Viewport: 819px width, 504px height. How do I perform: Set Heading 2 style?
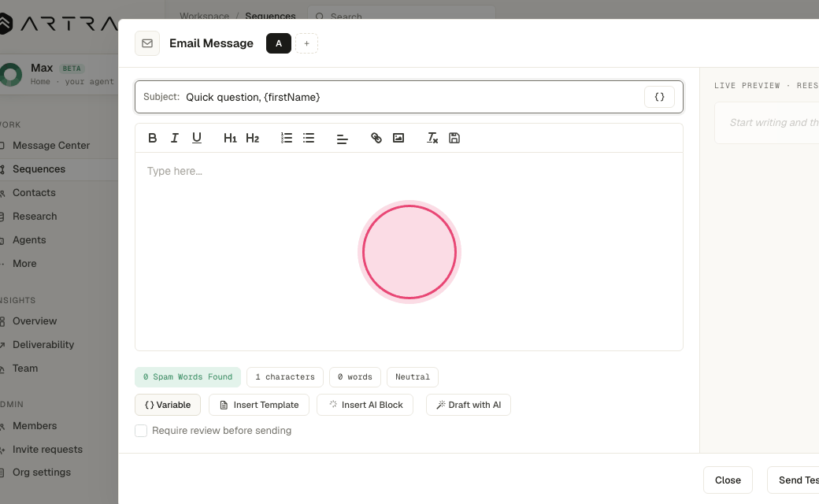coord(252,138)
